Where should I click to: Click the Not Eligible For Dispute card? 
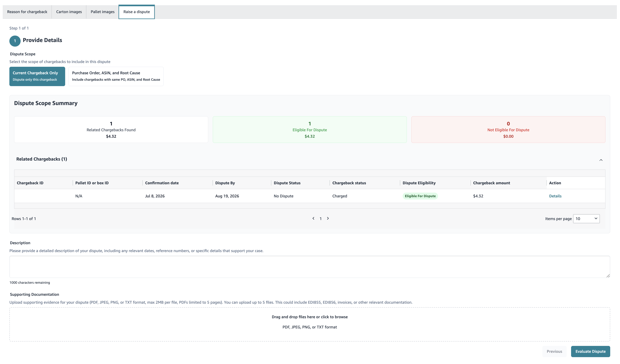(x=508, y=130)
